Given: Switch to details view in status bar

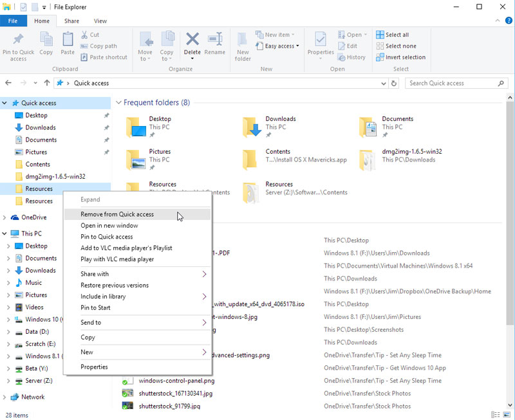Looking at the screenshot, I should click(496, 415).
